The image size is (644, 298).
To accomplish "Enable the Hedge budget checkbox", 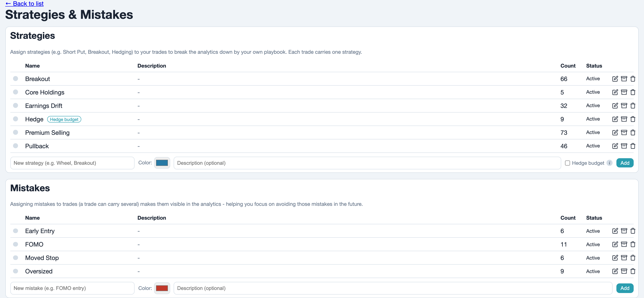I will pos(568,163).
